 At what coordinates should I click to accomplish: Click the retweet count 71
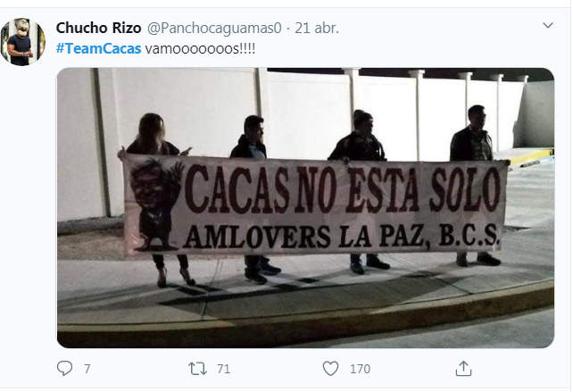tap(223, 369)
